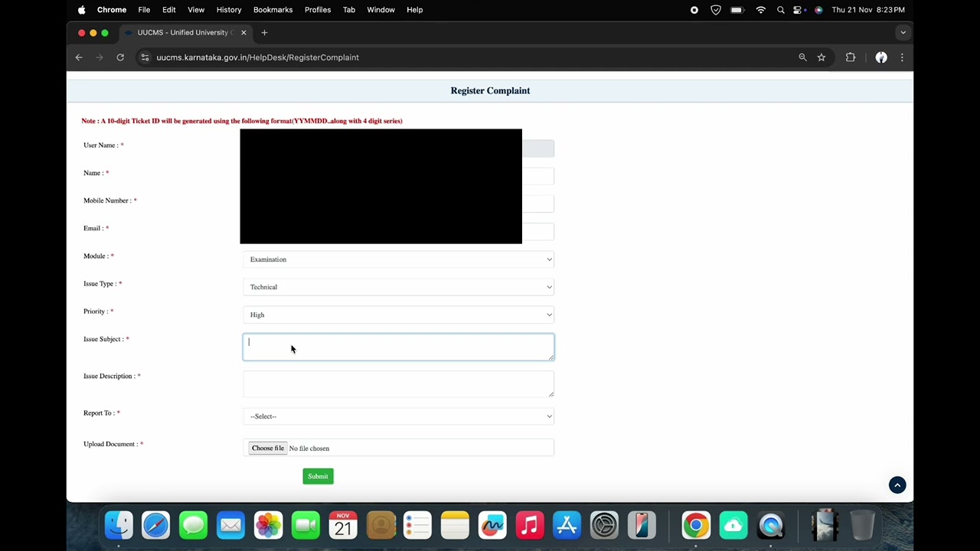Open the Help menu
The image size is (980, 551).
[414, 10]
